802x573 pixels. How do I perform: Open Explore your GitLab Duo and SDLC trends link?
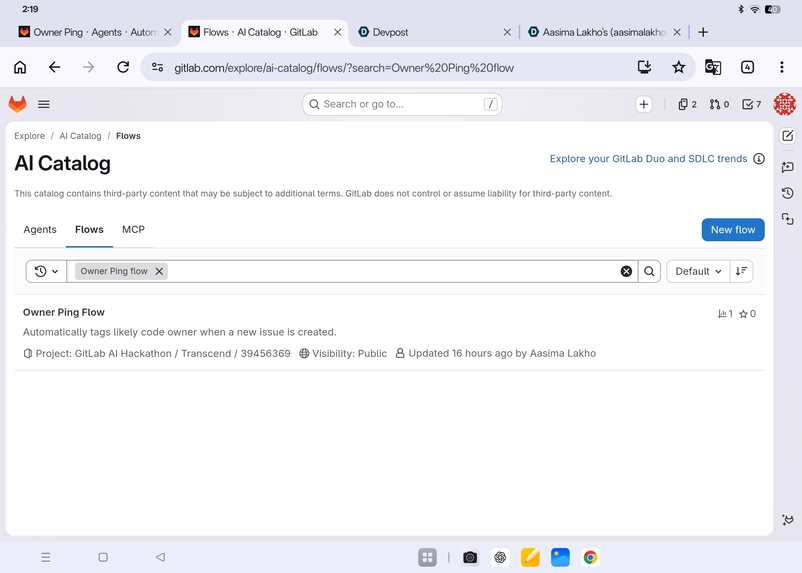click(x=648, y=159)
